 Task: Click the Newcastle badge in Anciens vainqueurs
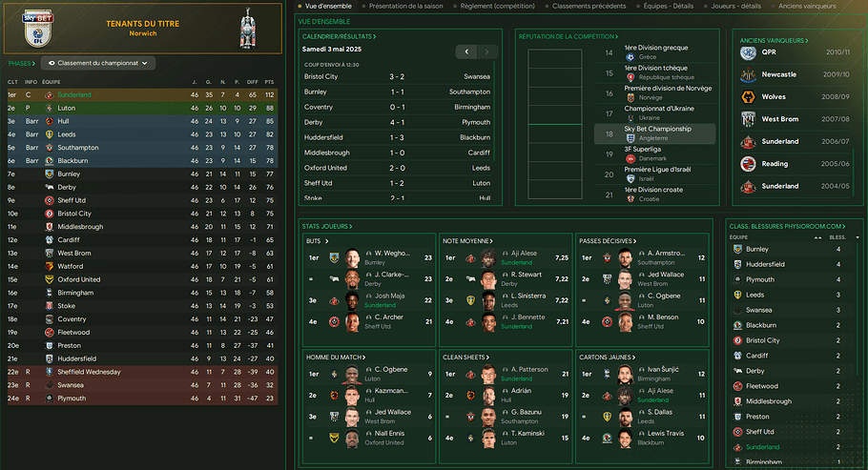tap(748, 74)
